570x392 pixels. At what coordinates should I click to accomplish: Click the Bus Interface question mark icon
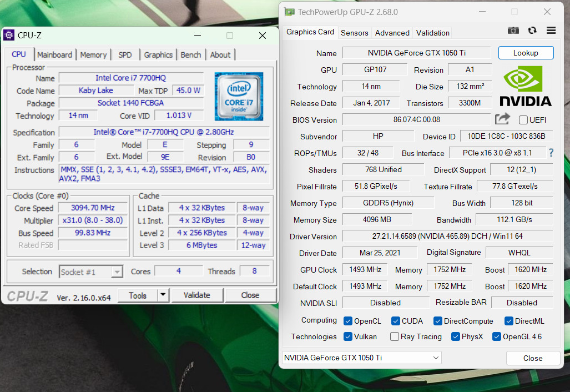(551, 153)
